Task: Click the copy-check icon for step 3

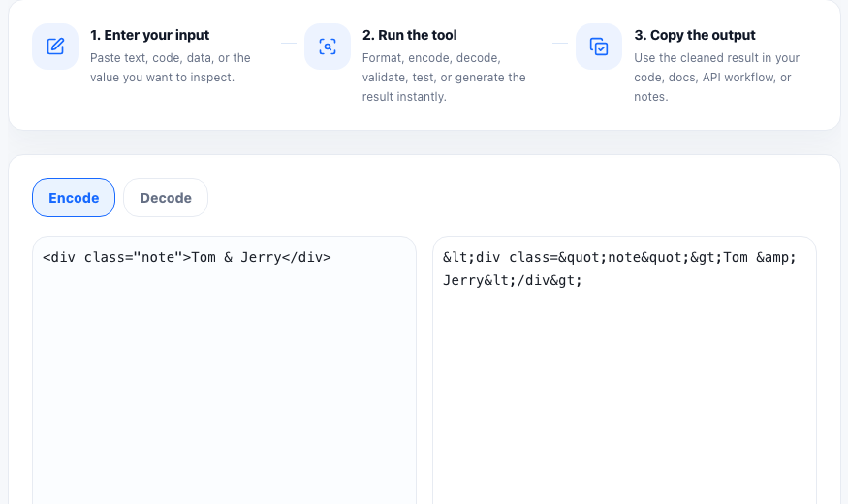Action: [x=599, y=47]
